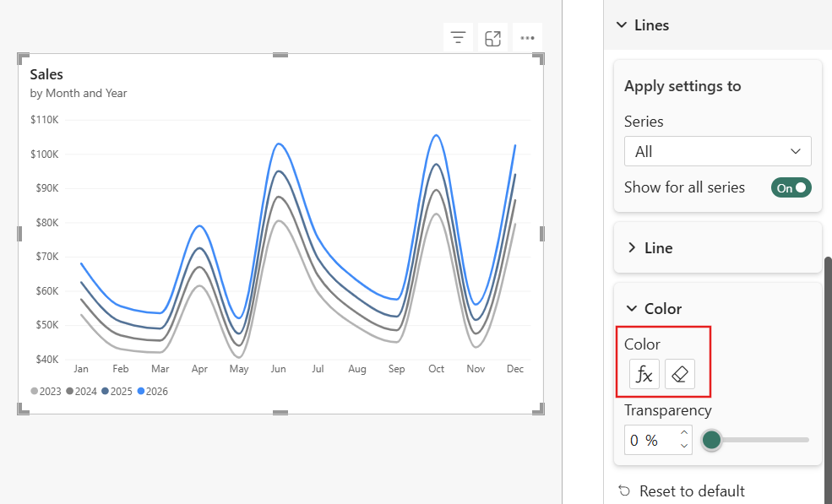Increase Transparency with the up stepper arrow

[x=684, y=433]
